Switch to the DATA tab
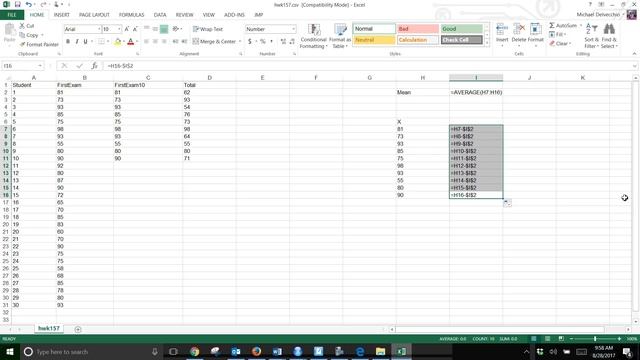The width and height of the screenshot is (640, 360). click(160, 15)
